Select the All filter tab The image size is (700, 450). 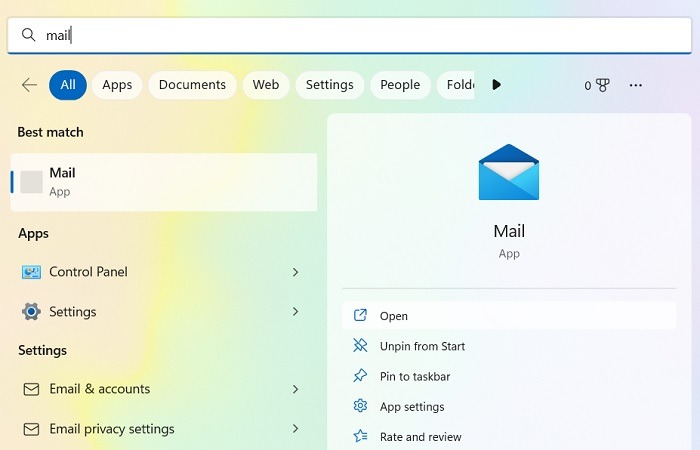click(68, 85)
